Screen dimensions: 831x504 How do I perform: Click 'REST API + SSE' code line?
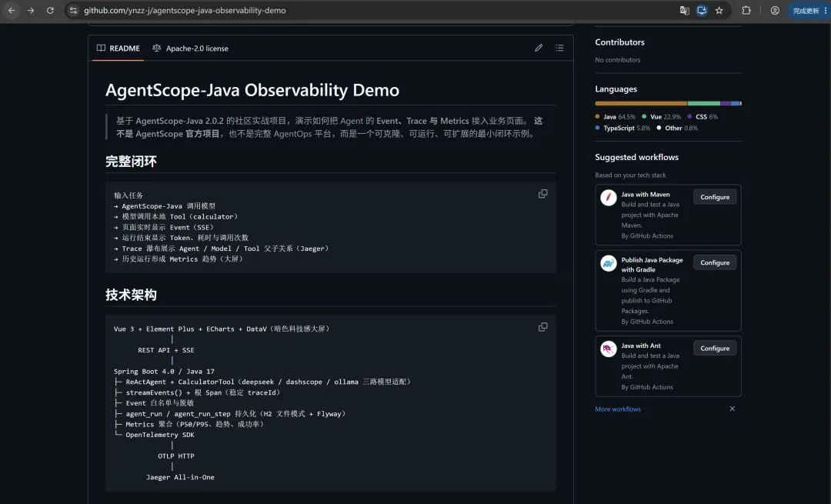point(166,350)
